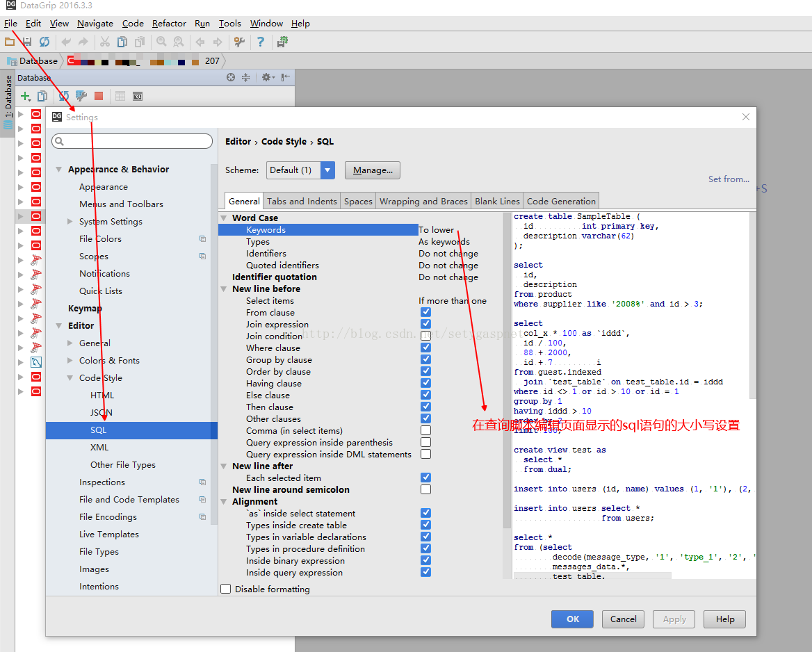Open the Scheme Default (1) dropdown
The width and height of the screenshot is (812, 652).
pyautogui.click(x=300, y=170)
